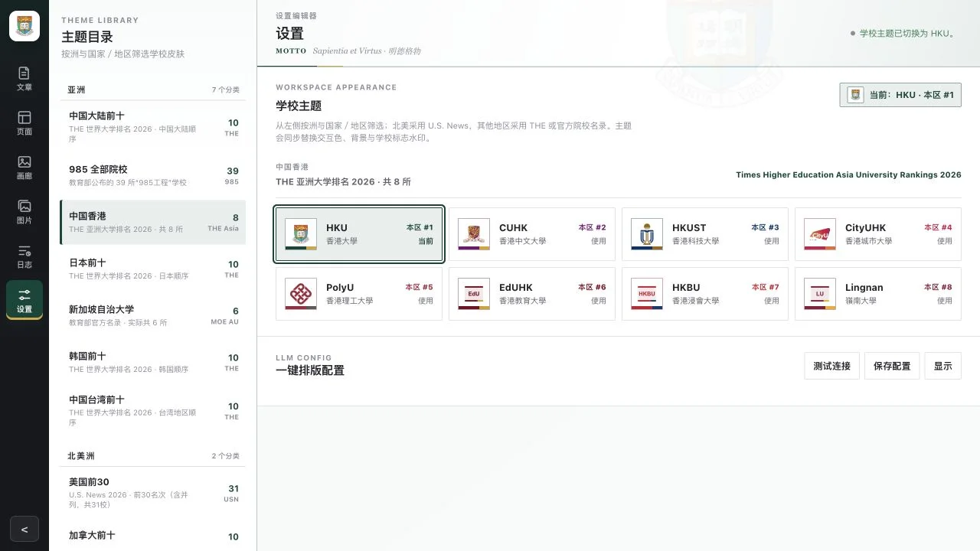This screenshot has height=551, width=980.
Task: Click the PolyU logo thumbnail
Action: pyautogui.click(x=301, y=294)
